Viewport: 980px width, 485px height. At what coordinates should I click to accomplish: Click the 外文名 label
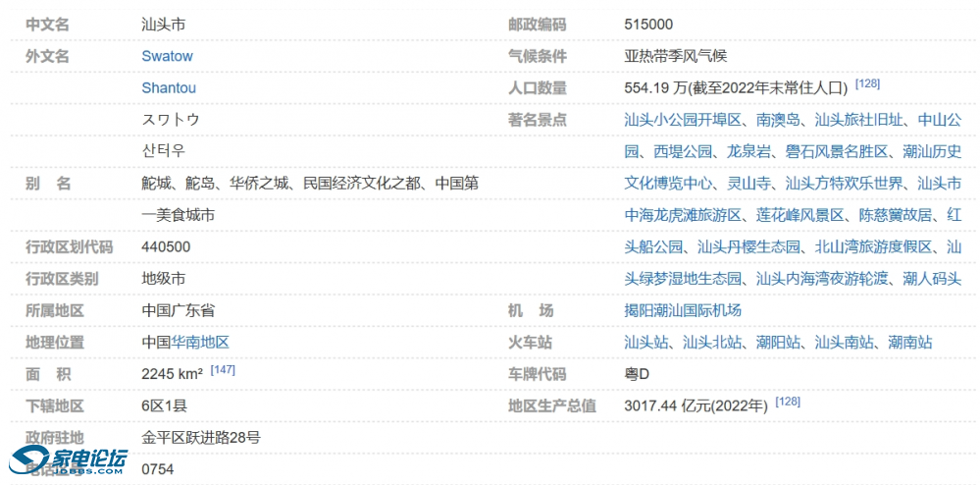coord(47,56)
